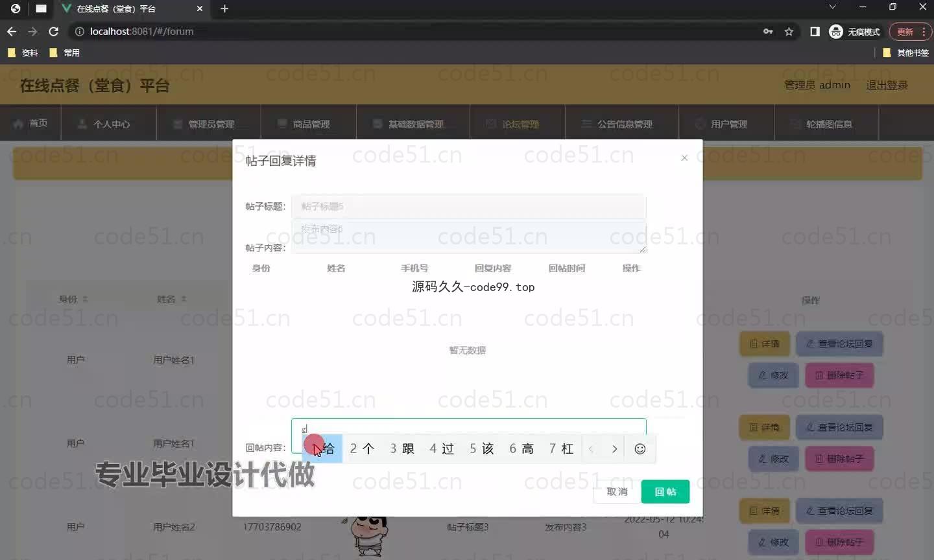Click 详情 button in first 用户姓名1 row
Screen dimensions: 934x560
click(764, 344)
